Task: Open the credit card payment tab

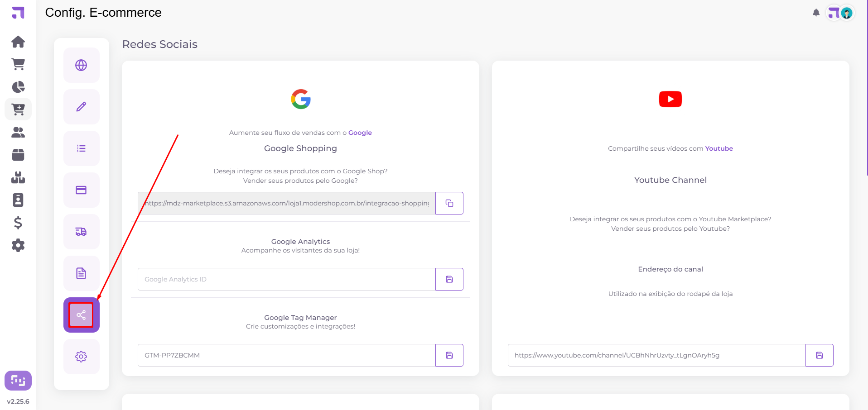Action: 81,190
